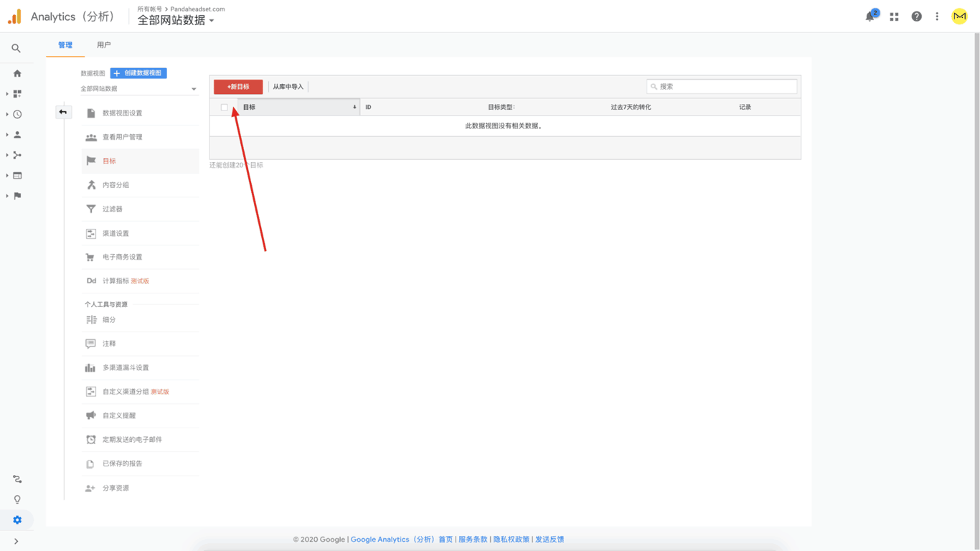Open the Discover lightbulb icon
This screenshot has height=551, width=980.
[x=17, y=499]
